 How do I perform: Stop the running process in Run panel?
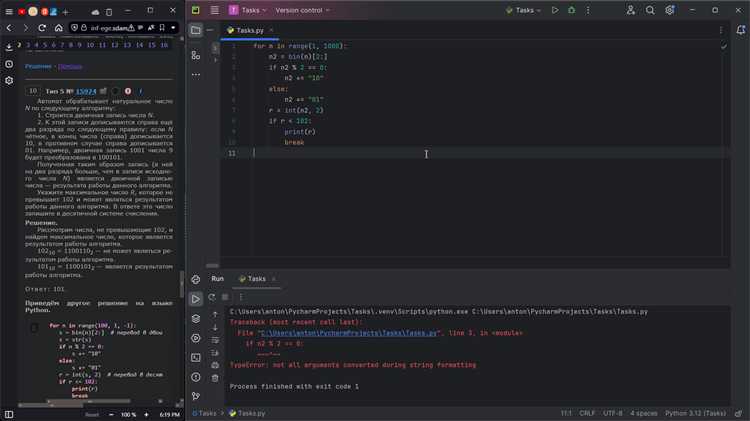(226, 297)
